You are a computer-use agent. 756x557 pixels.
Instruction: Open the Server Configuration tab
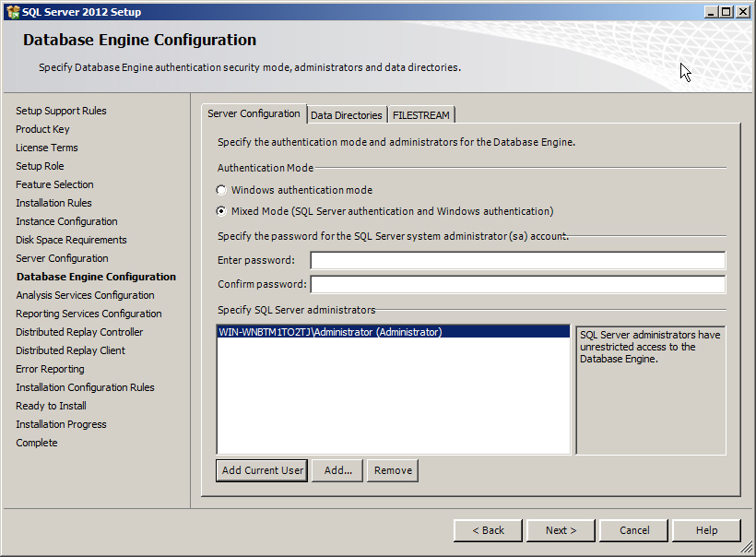254,113
